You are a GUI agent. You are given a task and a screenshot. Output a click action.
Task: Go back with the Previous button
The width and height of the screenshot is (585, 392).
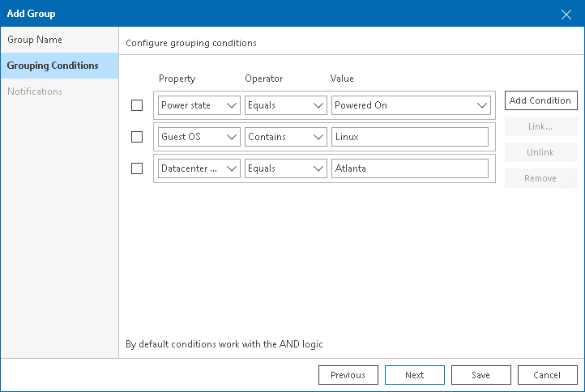click(x=348, y=375)
